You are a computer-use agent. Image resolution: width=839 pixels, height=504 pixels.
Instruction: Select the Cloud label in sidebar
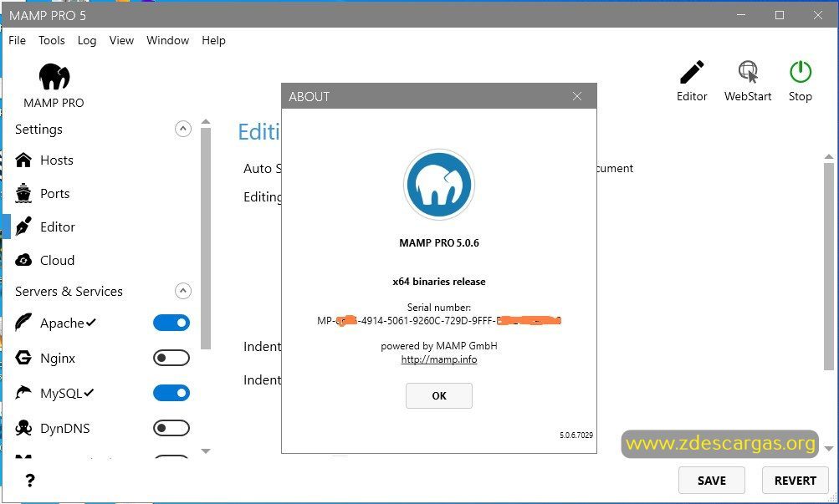[x=57, y=260]
